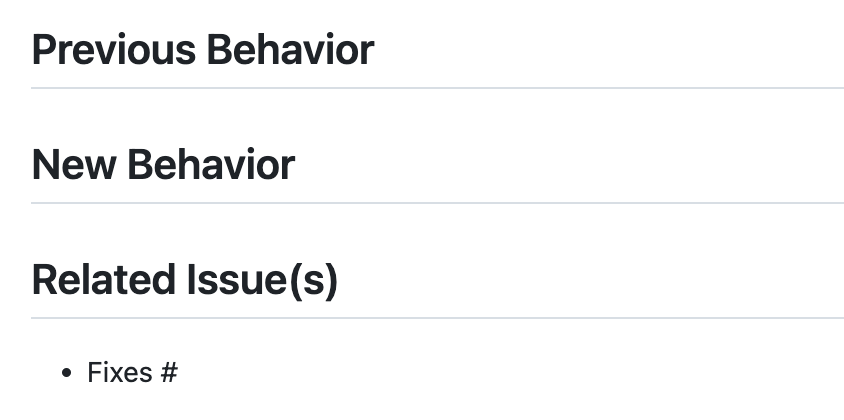
Task: Click the word 'Related' in the third heading
Action: click(x=103, y=281)
